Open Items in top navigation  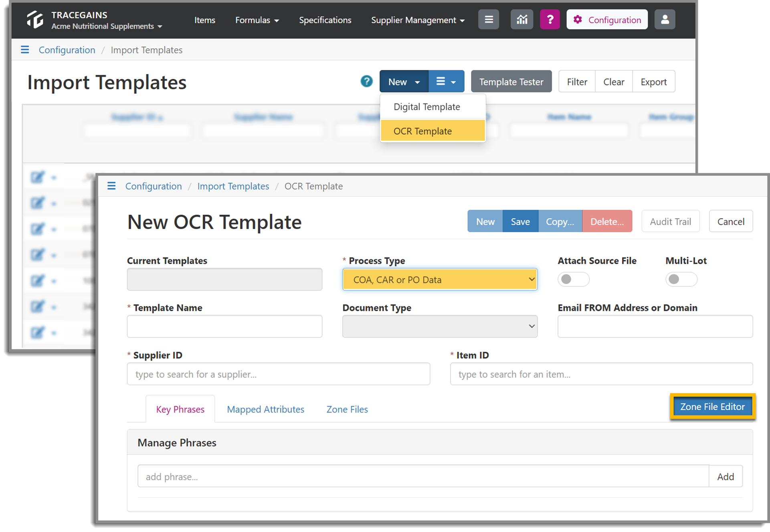pos(204,20)
